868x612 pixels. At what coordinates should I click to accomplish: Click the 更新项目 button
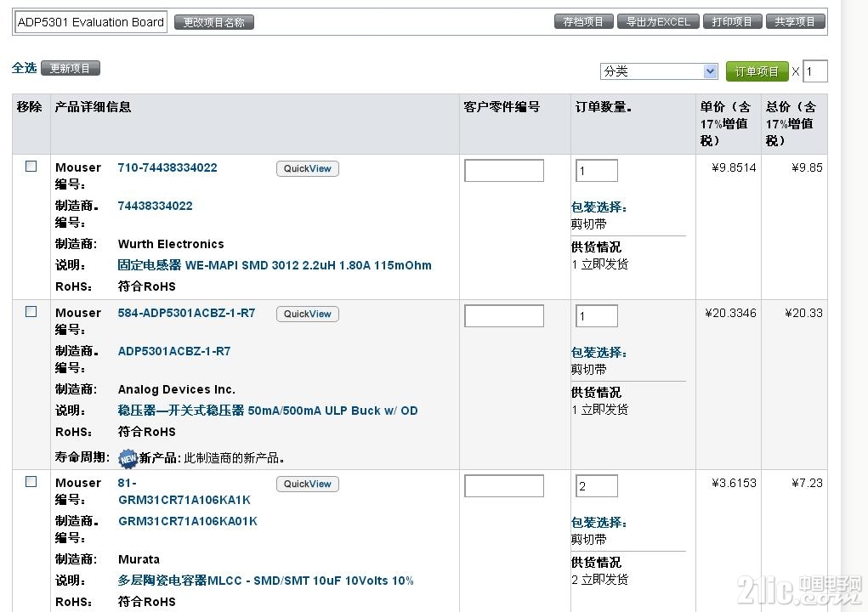pos(71,68)
